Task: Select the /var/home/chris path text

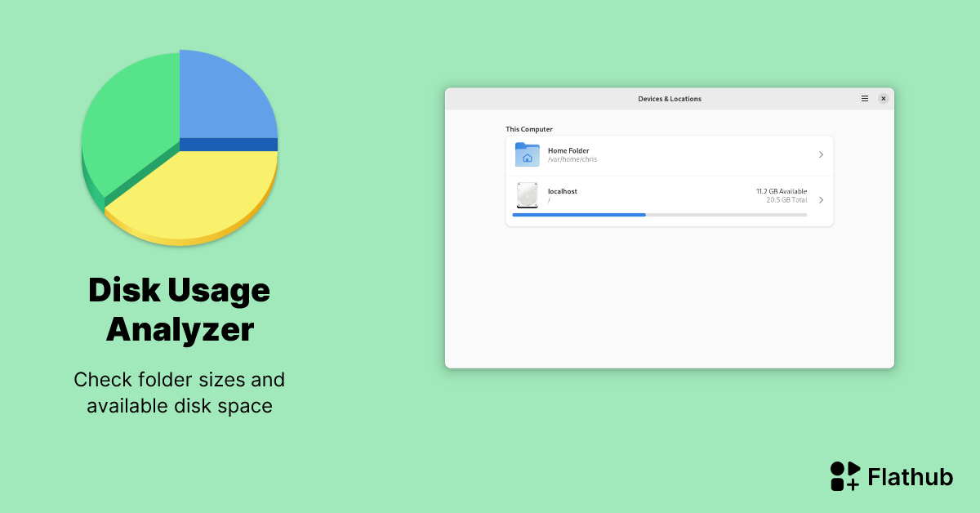Action: tap(572, 159)
